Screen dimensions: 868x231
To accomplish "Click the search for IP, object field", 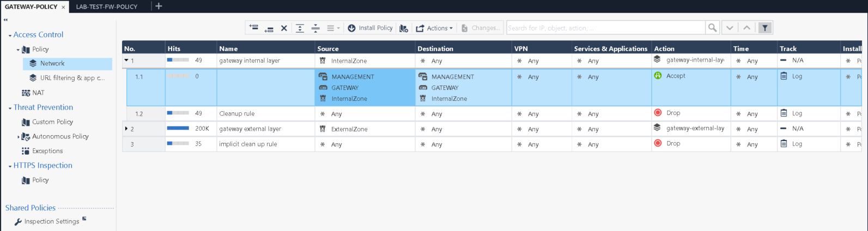I will point(605,28).
